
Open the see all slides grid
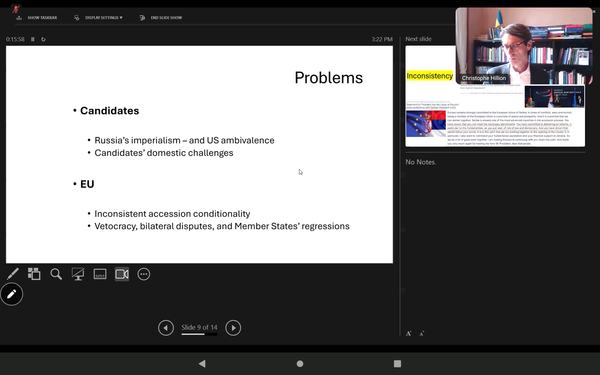click(34, 274)
